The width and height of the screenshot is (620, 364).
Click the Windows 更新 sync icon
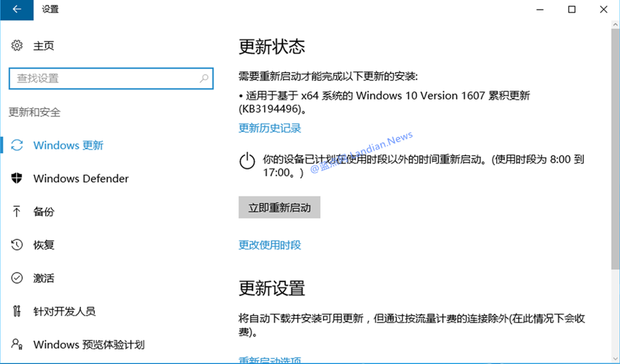point(17,145)
